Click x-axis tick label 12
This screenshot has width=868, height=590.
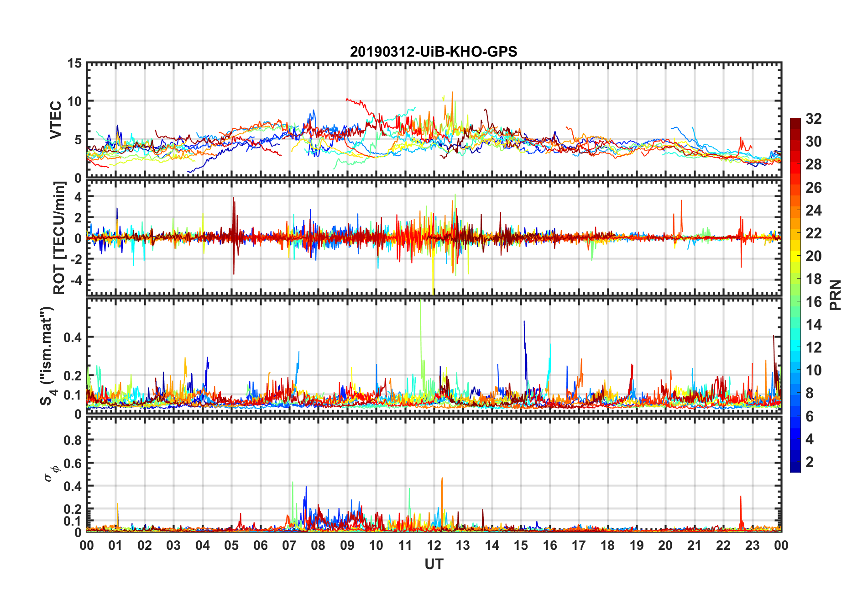point(434,545)
